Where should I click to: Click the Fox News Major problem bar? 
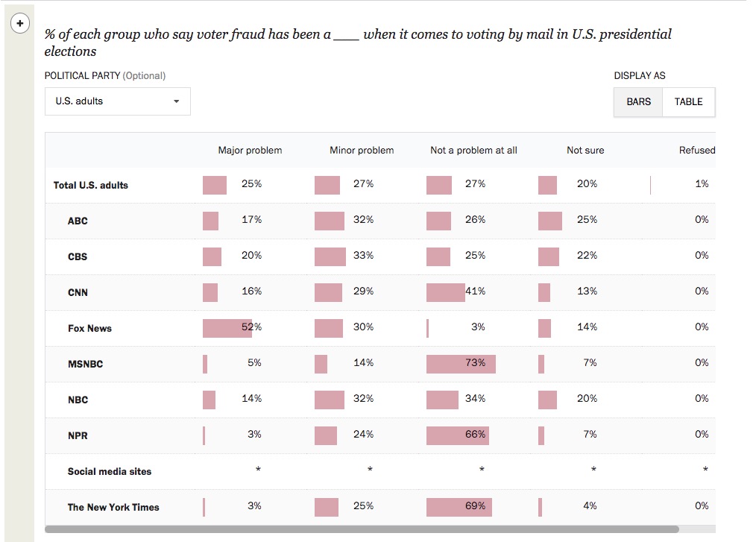click(227, 328)
